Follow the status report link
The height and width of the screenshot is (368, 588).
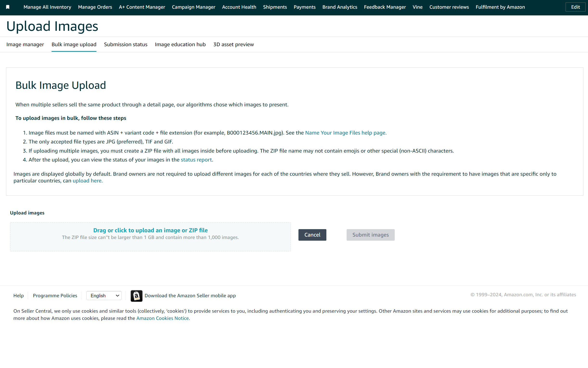(x=196, y=160)
